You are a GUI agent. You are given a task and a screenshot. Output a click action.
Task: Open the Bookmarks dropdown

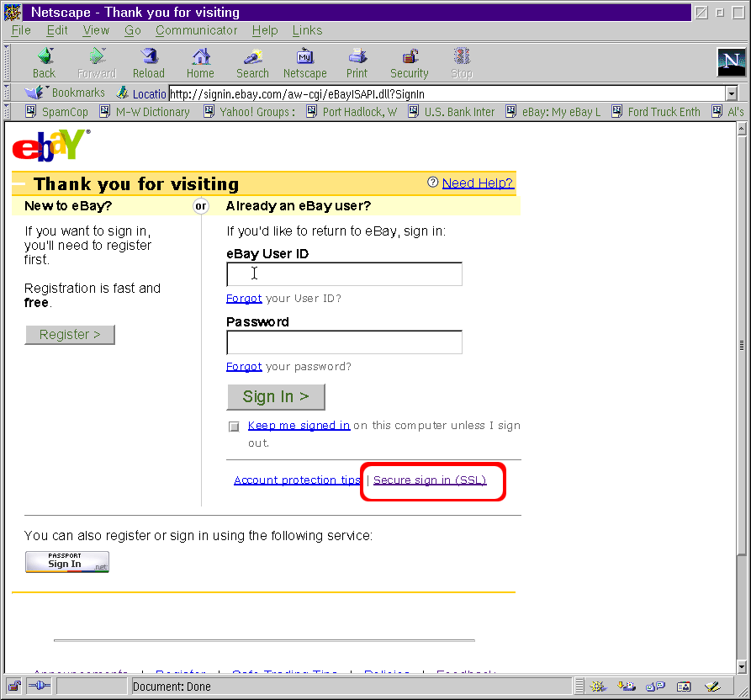pos(67,93)
